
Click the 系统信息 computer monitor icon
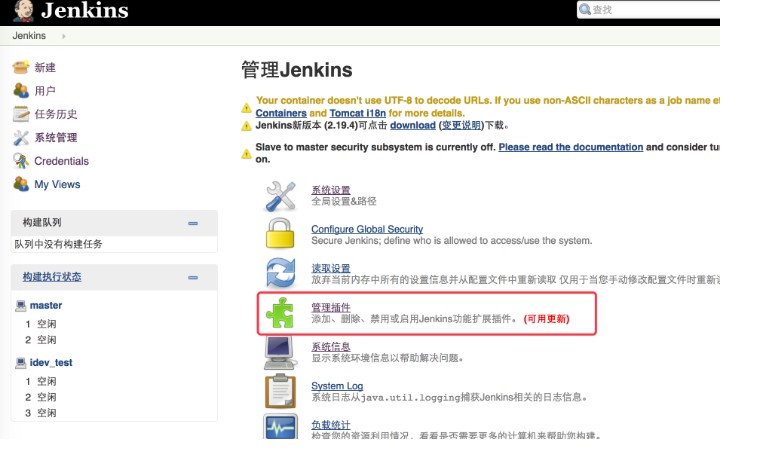[x=280, y=353]
